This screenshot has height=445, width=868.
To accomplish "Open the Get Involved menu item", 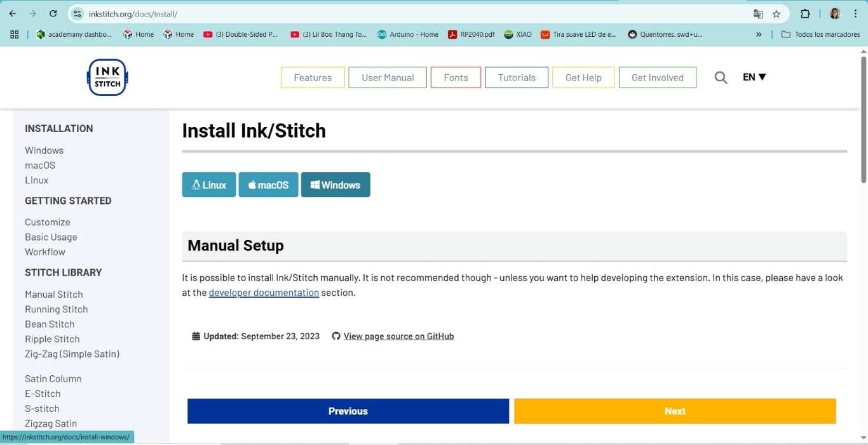I will pos(658,77).
